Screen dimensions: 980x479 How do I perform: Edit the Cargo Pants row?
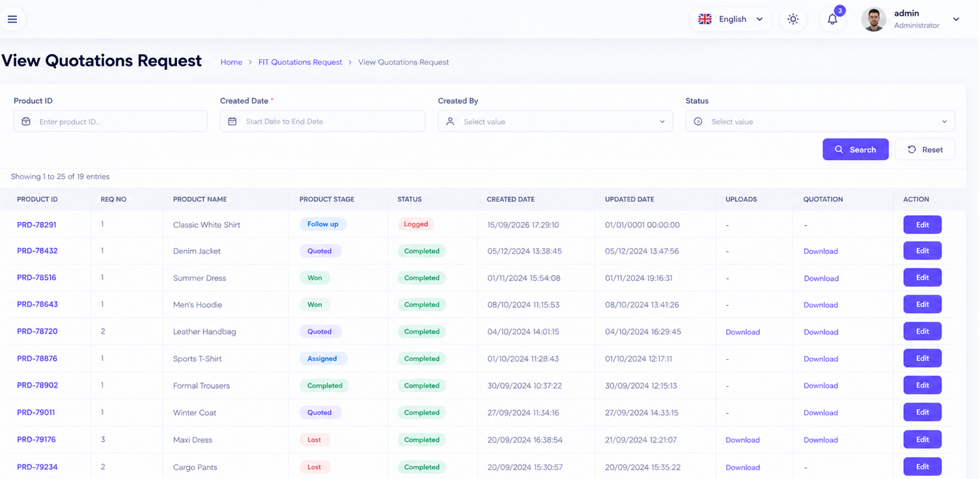pyautogui.click(x=922, y=467)
